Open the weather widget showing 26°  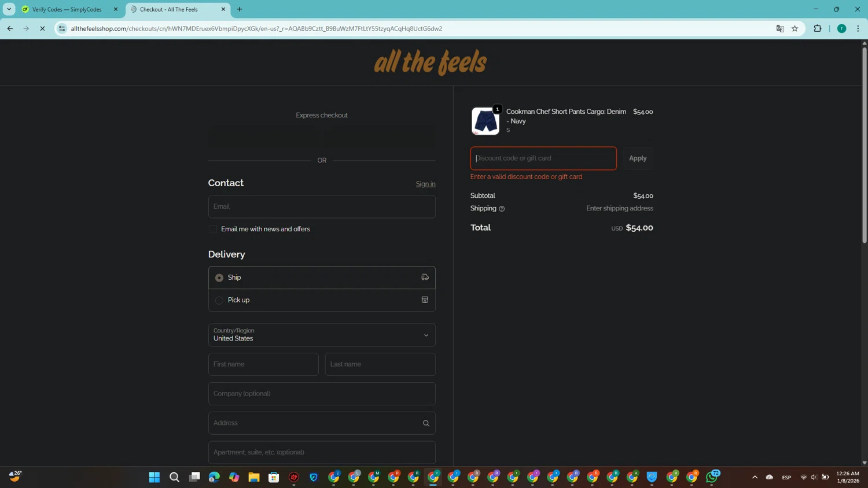pyautogui.click(x=15, y=476)
